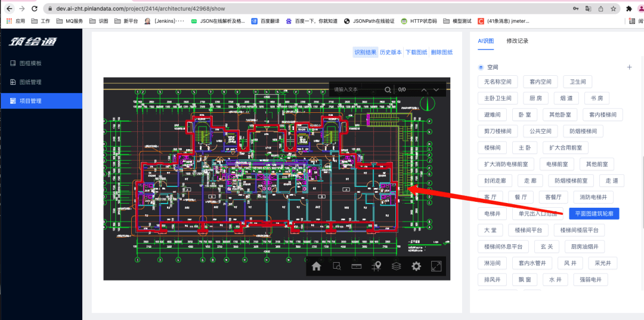
Task: Switch to the 修改记录 tab
Action: (x=518, y=41)
